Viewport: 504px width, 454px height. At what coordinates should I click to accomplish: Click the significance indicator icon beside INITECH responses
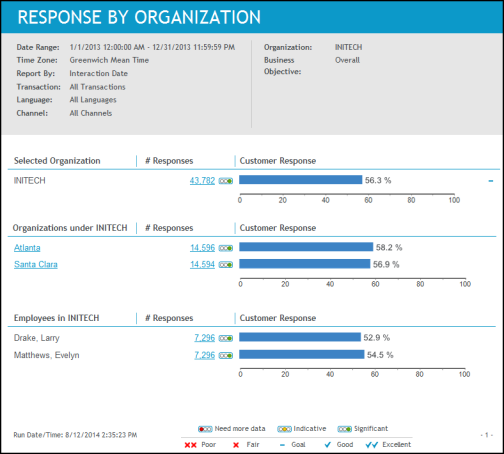(x=226, y=181)
